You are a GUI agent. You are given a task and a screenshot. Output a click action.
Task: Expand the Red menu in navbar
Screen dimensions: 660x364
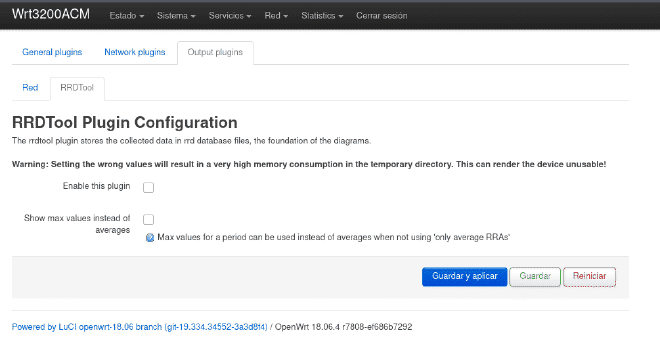tap(276, 16)
